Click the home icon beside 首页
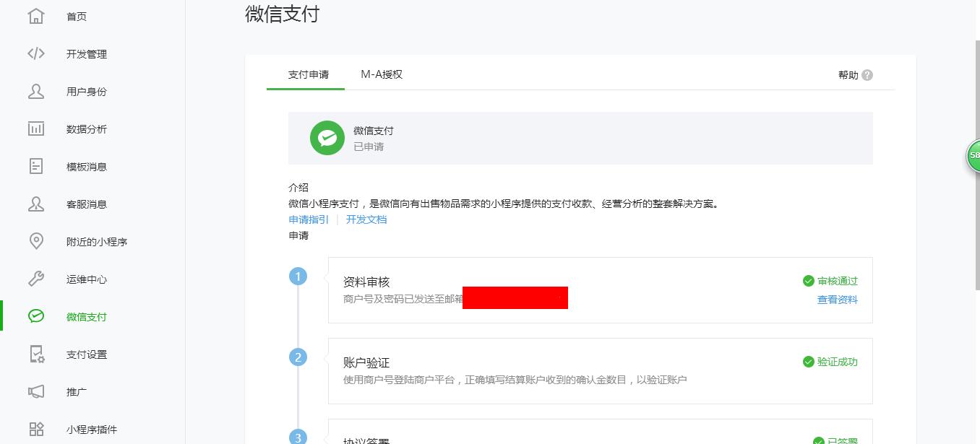The width and height of the screenshot is (980, 444). pyautogui.click(x=36, y=16)
